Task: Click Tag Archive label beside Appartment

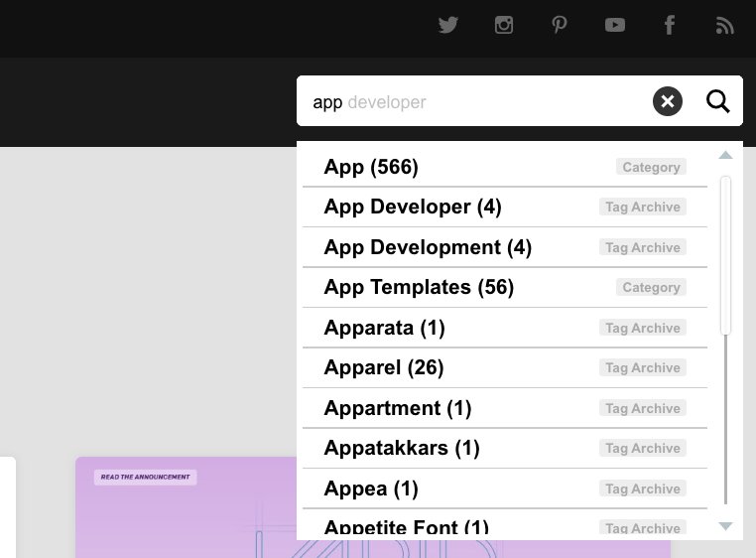Action: pos(643,408)
